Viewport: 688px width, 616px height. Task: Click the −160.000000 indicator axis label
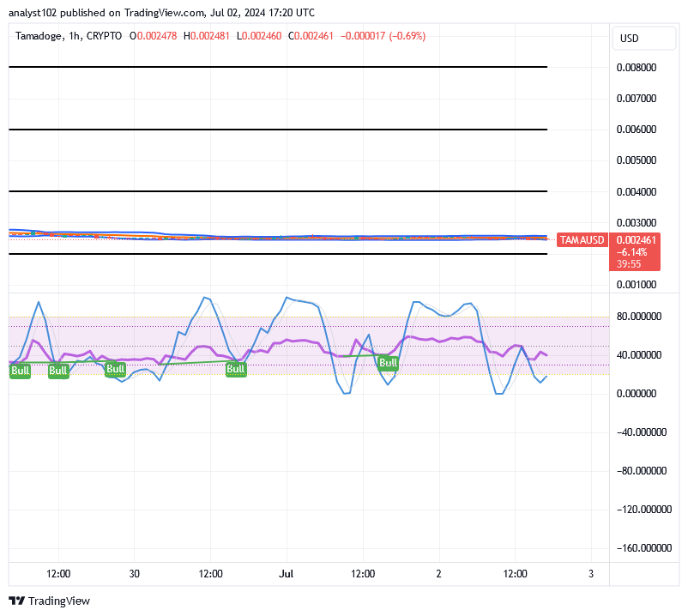click(x=643, y=548)
